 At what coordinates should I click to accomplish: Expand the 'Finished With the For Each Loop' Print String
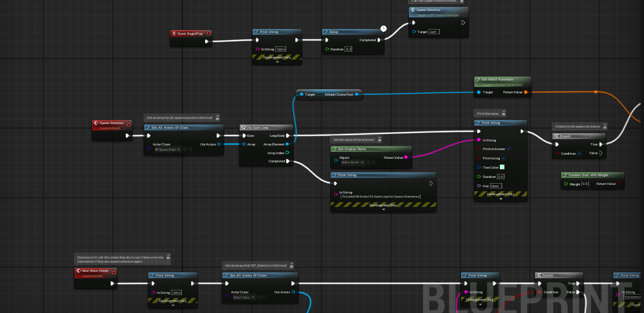pyautogui.click(x=383, y=209)
